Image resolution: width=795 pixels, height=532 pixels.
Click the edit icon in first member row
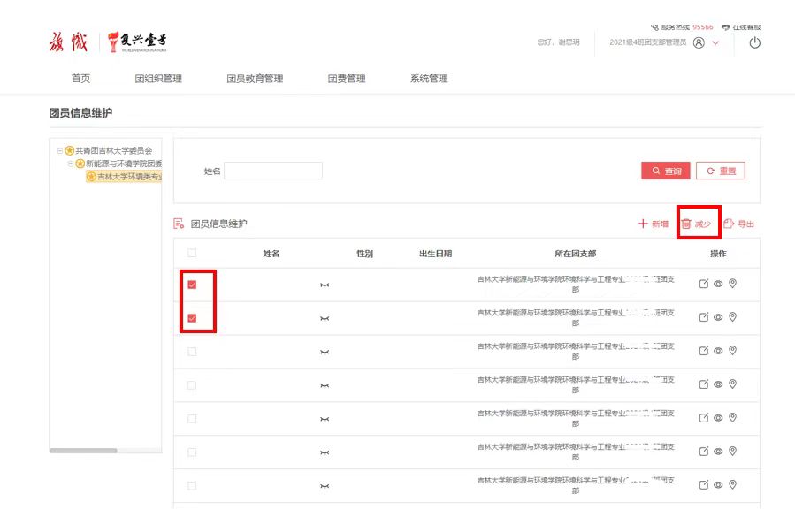[704, 284]
